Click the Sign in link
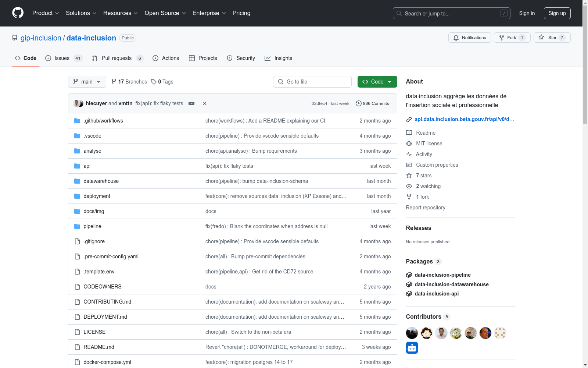This screenshot has width=588, height=368. [527, 13]
